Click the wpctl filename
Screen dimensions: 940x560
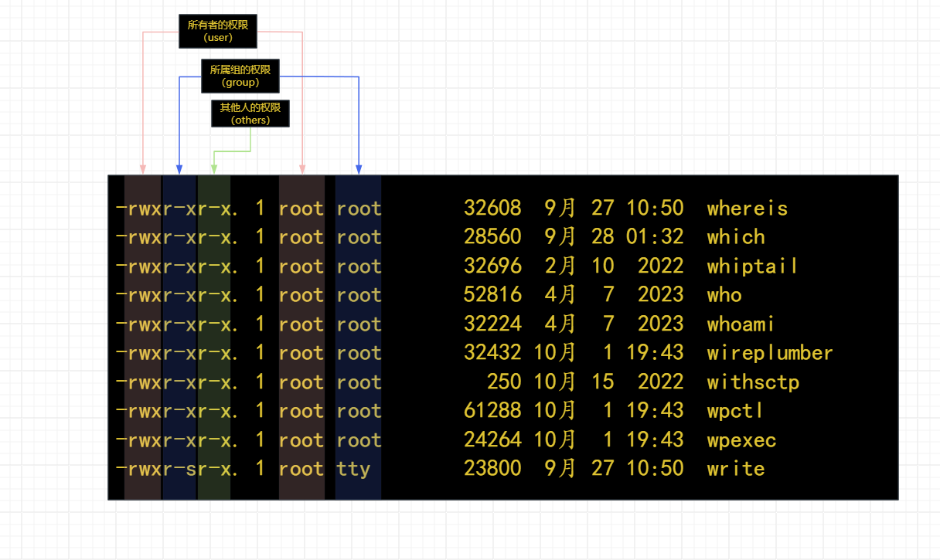pos(735,411)
